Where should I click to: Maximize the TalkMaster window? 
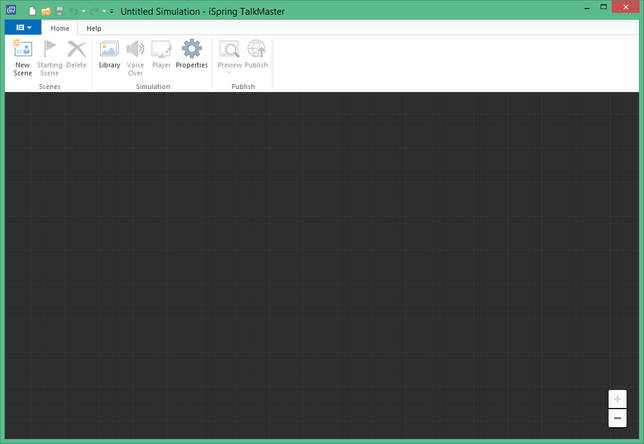pyautogui.click(x=604, y=7)
